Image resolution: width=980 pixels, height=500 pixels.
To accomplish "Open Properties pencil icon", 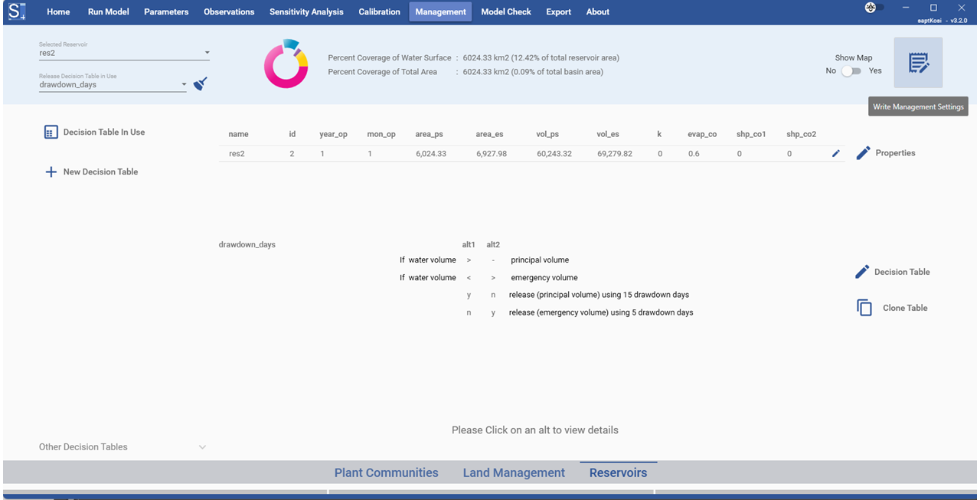I will 863,153.
